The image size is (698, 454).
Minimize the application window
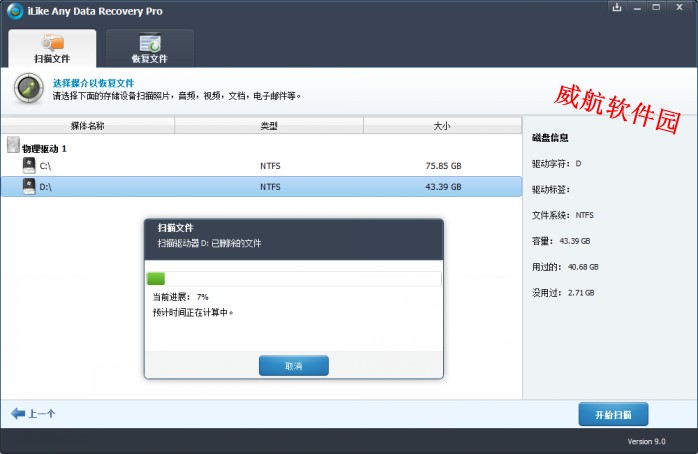pos(637,8)
